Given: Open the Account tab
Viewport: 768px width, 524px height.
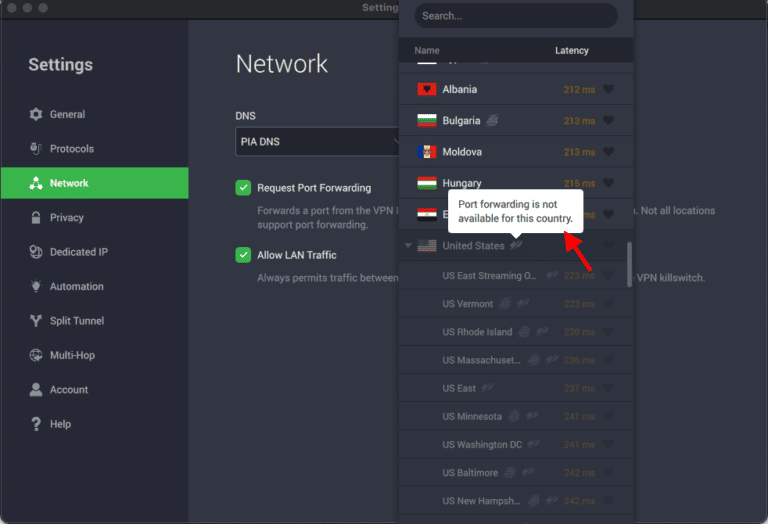Looking at the screenshot, I should point(95,390).
